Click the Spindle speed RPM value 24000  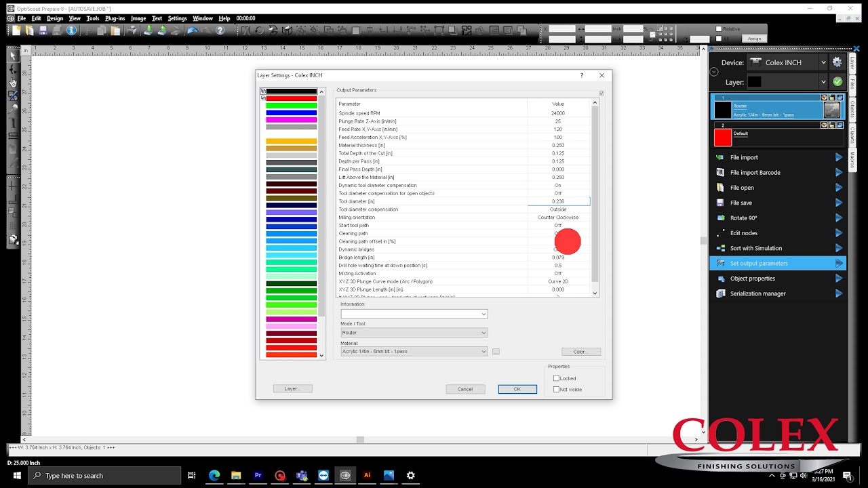pos(558,113)
